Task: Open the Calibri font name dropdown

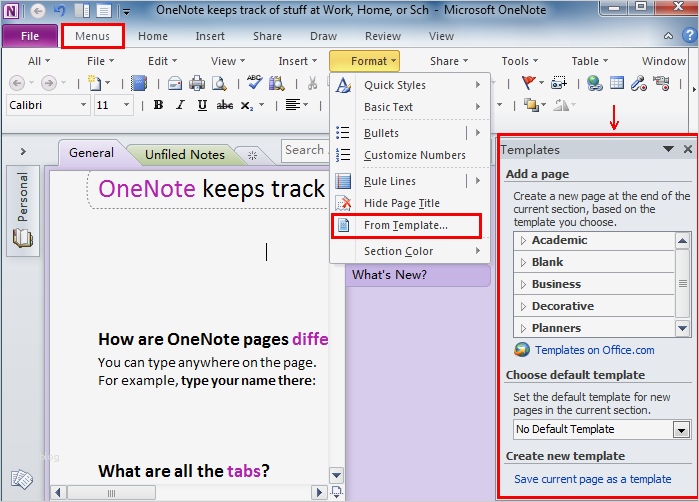Action: point(83,105)
